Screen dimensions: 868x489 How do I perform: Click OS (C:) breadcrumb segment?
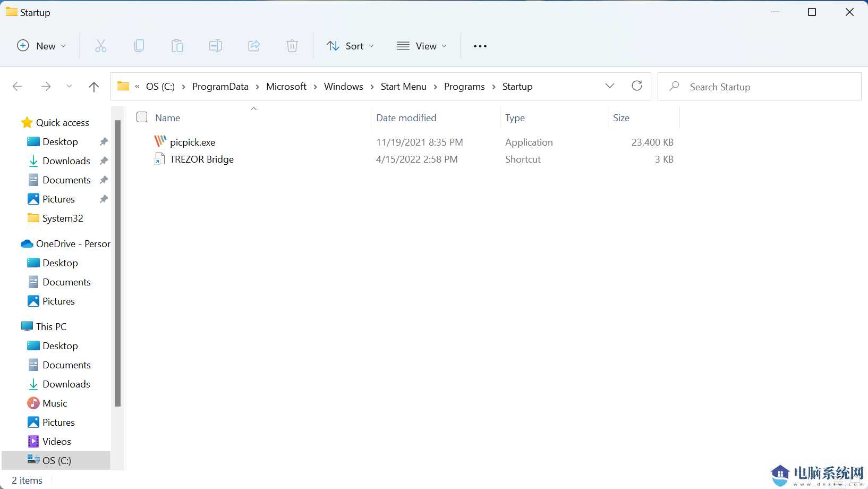coord(160,87)
